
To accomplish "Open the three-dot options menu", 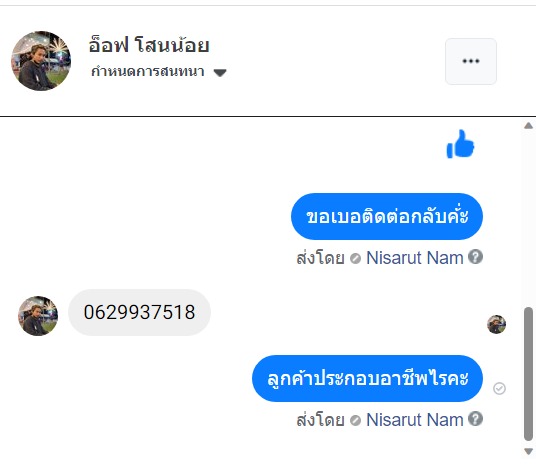I will pyautogui.click(x=471, y=61).
